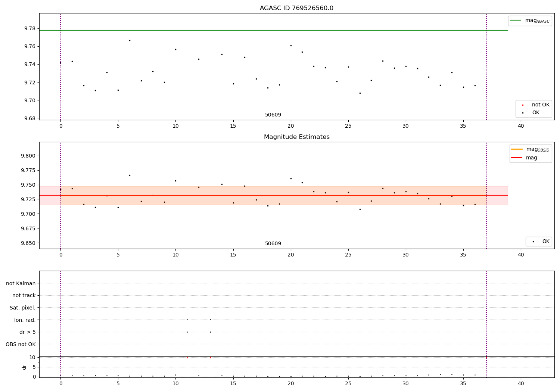
Task: Click the 'OBS not OK' row label
Action: (21, 344)
